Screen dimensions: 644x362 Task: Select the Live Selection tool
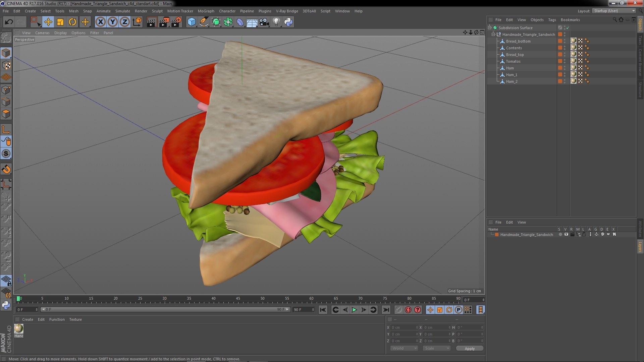(x=36, y=22)
